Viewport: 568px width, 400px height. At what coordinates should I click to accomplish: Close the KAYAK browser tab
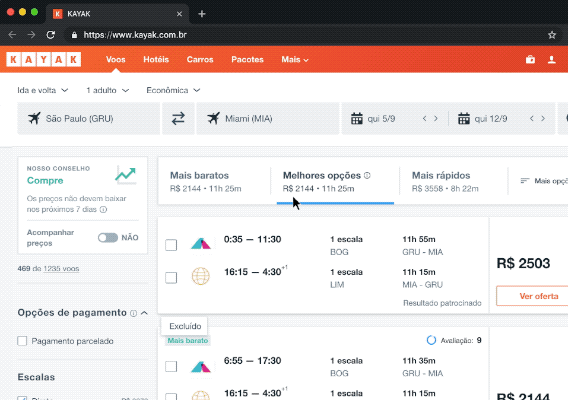tap(179, 14)
